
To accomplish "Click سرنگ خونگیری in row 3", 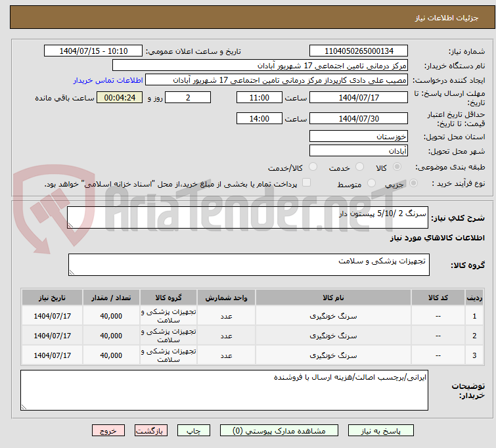I will coord(333,355).
